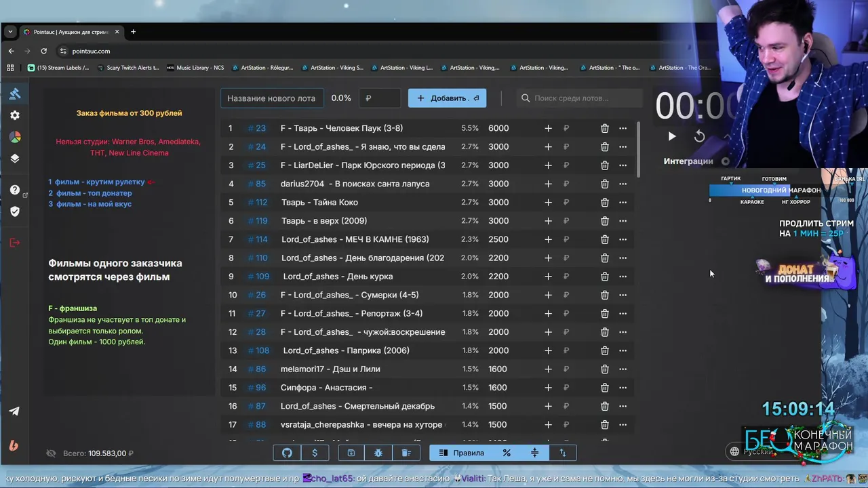Open settings gear in the left sidebar
The image size is (868, 488).
tap(15, 115)
